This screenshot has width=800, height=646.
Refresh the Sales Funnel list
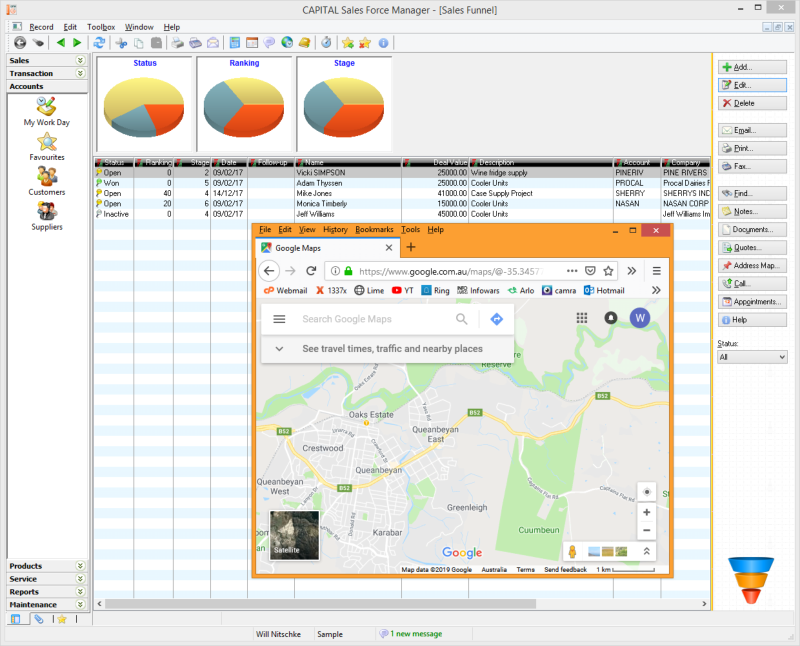tap(99, 43)
